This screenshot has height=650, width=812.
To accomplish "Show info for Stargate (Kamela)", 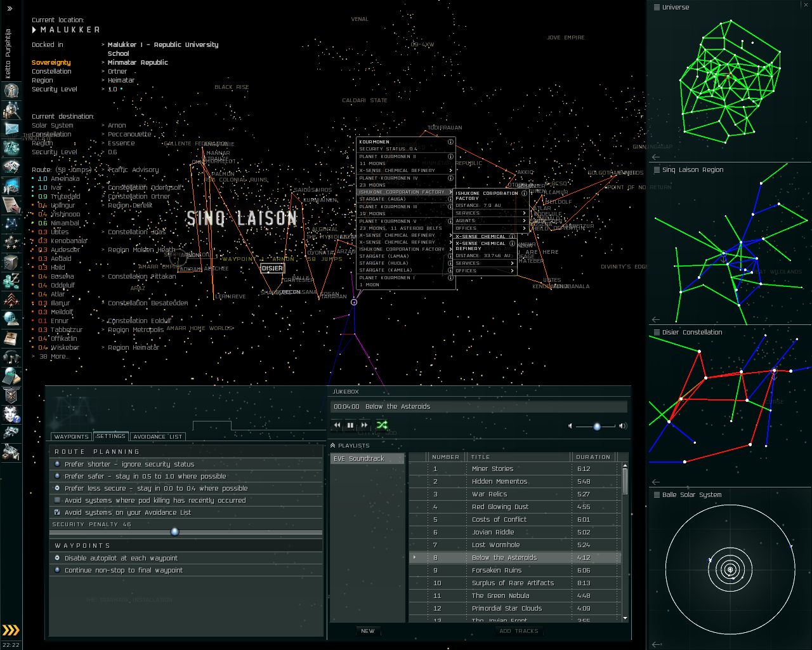I will (x=450, y=270).
